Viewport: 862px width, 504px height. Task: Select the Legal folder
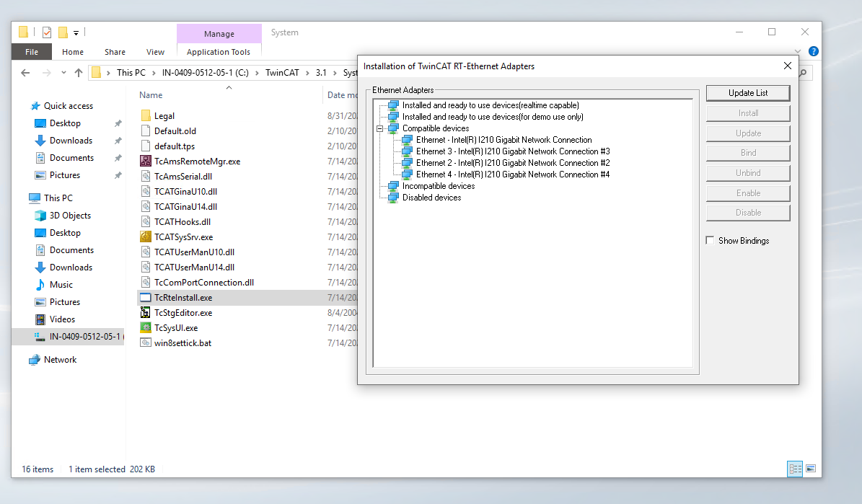click(x=164, y=116)
